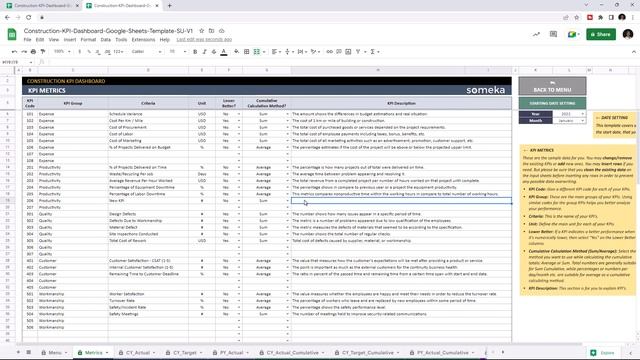
Task: Open the Google account avatar
Action: coord(628,34)
